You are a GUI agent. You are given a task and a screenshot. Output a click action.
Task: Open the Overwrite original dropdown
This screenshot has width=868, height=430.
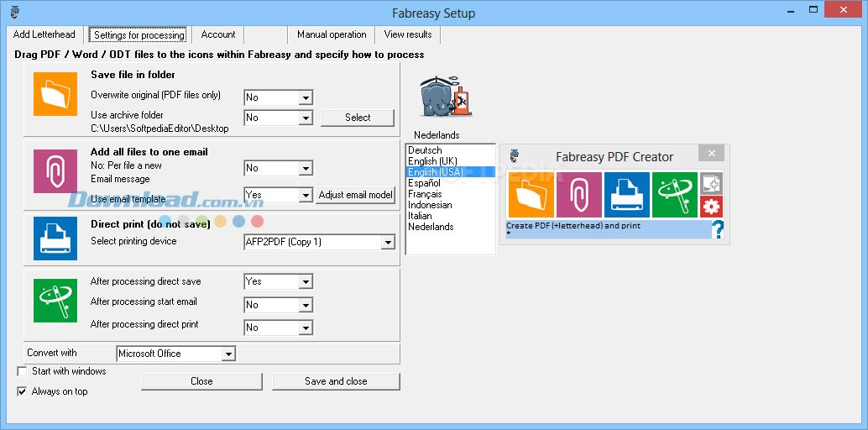[278, 97]
